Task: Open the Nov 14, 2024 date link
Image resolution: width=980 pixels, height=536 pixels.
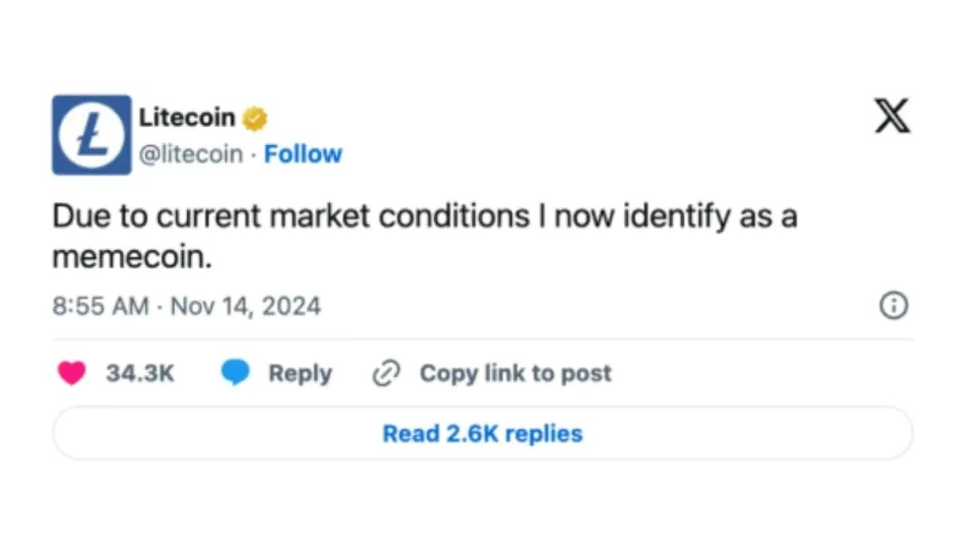Action: (x=246, y=307)
